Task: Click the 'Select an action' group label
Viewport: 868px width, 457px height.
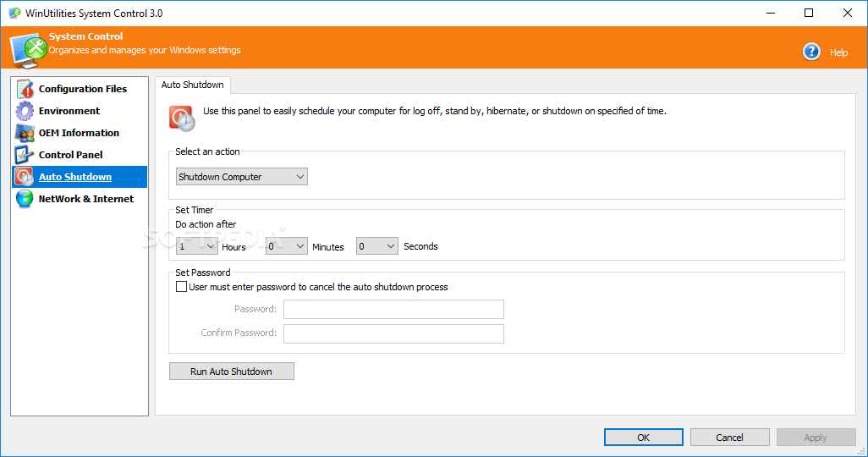Action: point(207,151)
